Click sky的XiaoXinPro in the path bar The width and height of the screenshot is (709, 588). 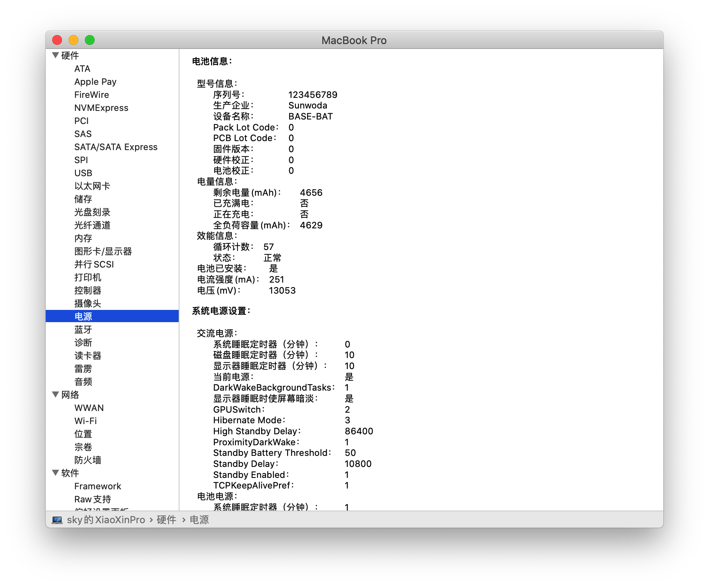point(106,520)
